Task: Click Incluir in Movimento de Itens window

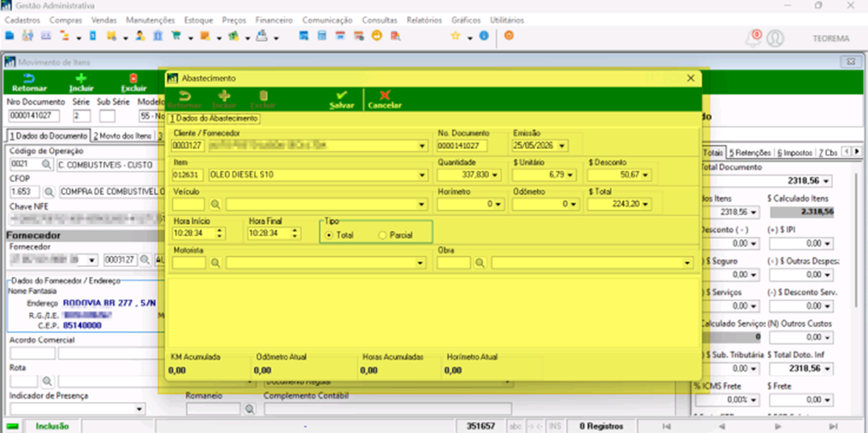Action: pos(81,83)
